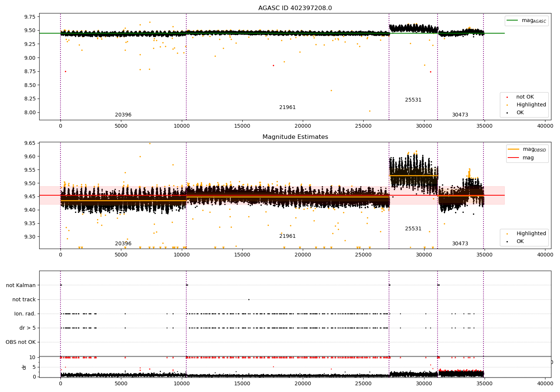This screenshot has width=560, height=392.
Task: Click the 20396 annotation in the AGASC plot
Action: pos(123,115)
